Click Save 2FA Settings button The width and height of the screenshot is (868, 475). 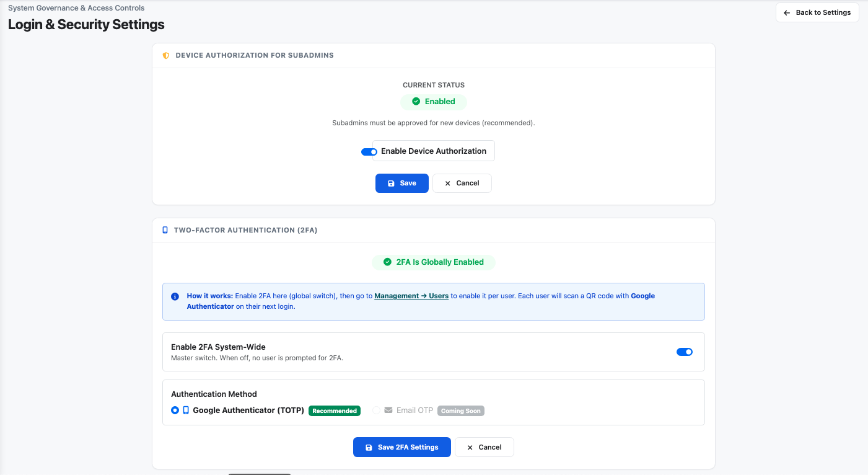coord(402,447)
